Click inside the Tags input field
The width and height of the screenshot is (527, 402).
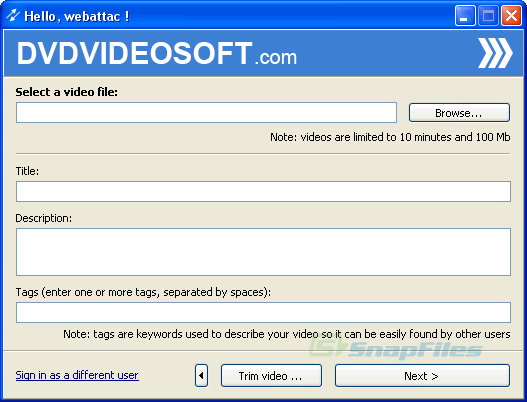coord(263,312)
